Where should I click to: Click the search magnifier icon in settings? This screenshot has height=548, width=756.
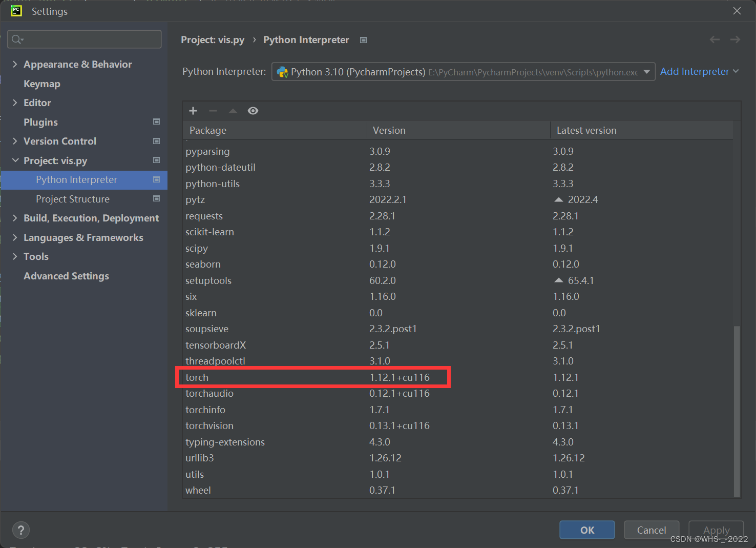point(17,39)
